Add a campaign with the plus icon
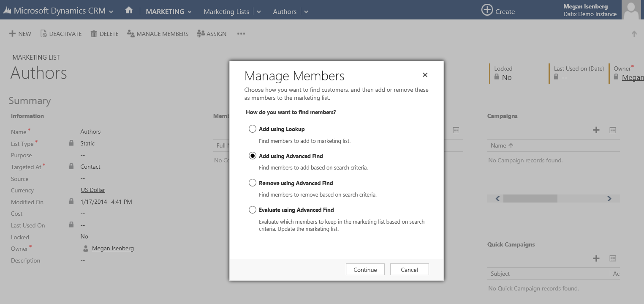This screenshot has height=304, width=644. tap(596, 130)
